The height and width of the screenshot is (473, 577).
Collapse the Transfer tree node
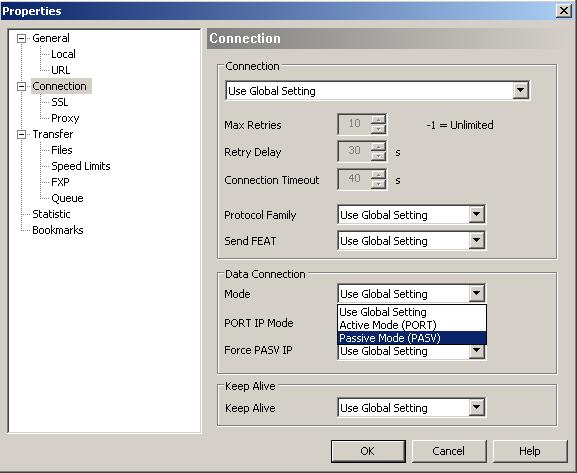coord(22,134)
